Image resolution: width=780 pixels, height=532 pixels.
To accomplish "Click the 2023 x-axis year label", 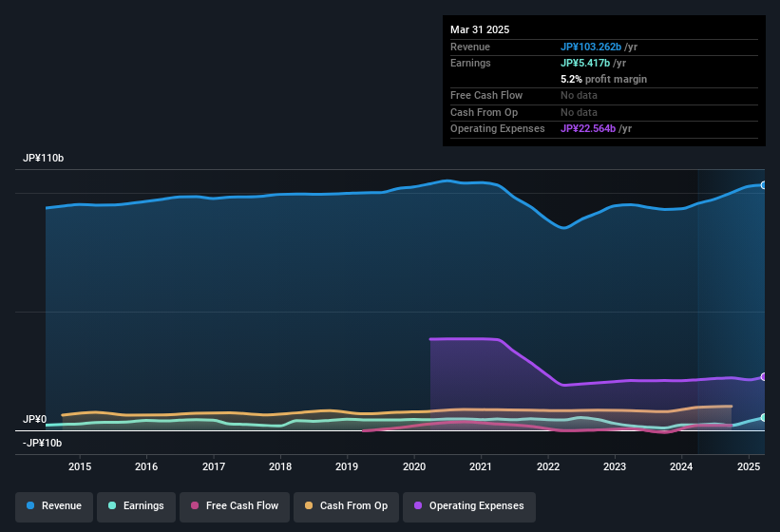I will (x=615, y=466).
